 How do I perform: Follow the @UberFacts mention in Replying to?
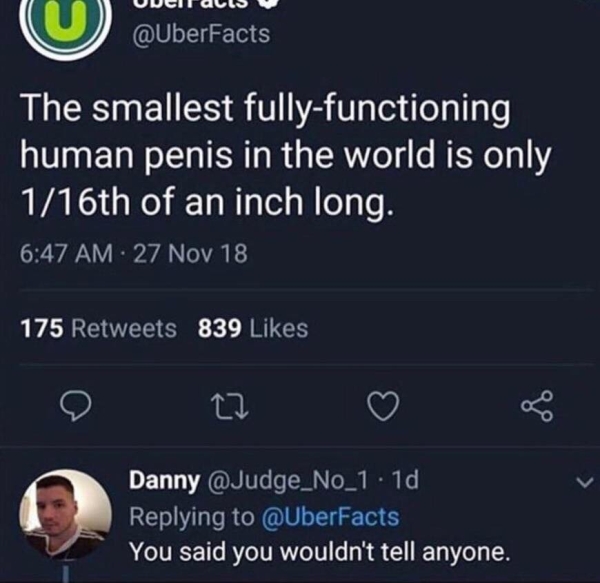point(330,517)
